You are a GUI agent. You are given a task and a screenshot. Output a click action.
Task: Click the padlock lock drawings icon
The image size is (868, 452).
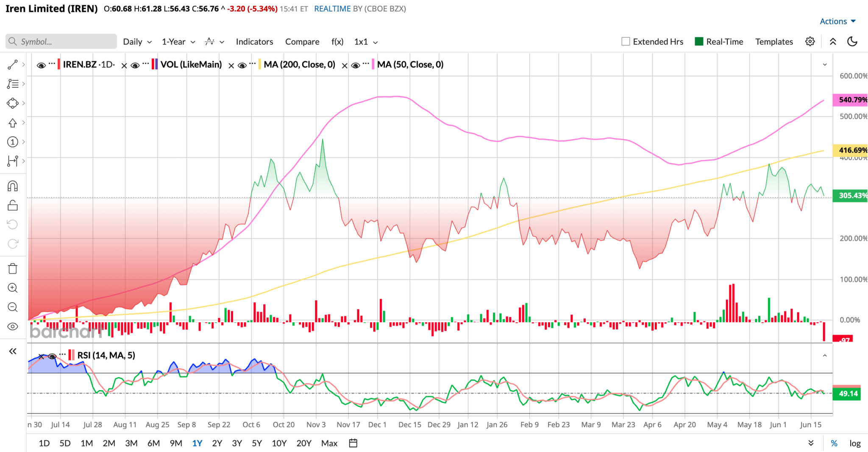click(x=12, y=205)
